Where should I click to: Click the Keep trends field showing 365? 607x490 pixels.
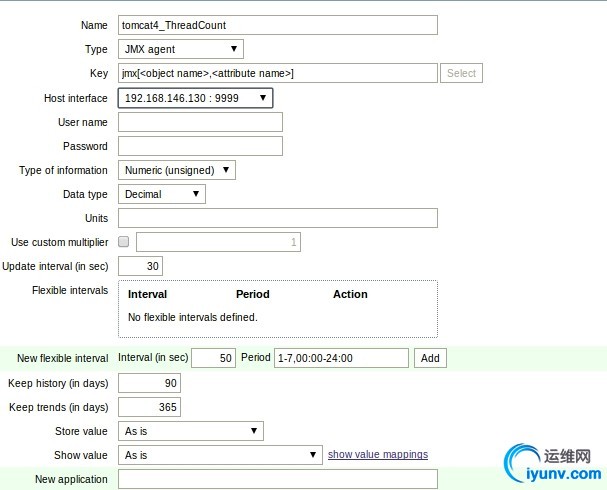point(149,407)
